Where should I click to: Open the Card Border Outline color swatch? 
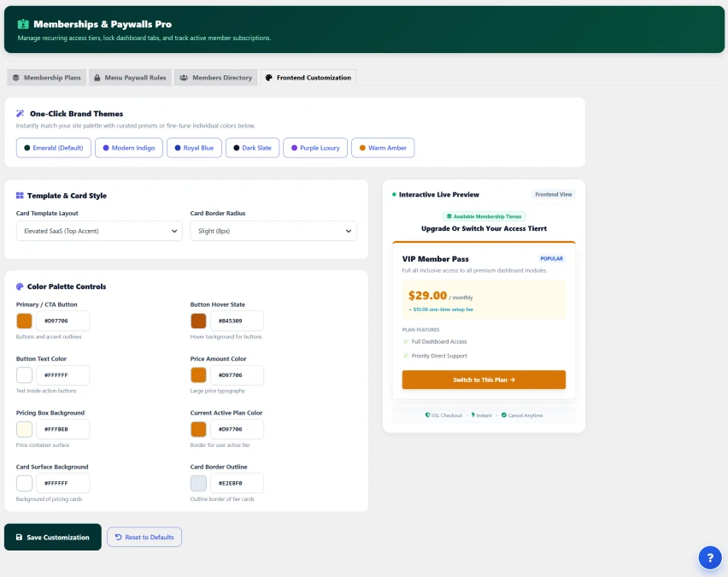(x=198, y=483)
